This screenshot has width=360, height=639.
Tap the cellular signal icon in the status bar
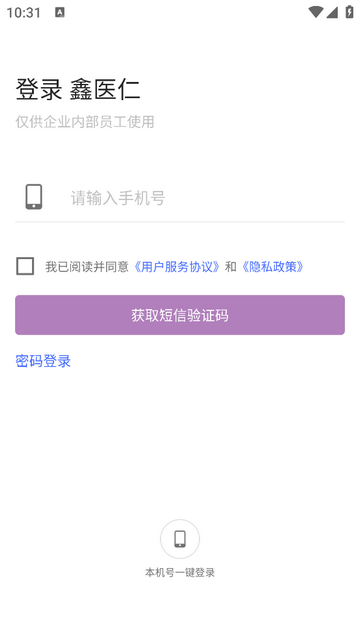(332, 12)
